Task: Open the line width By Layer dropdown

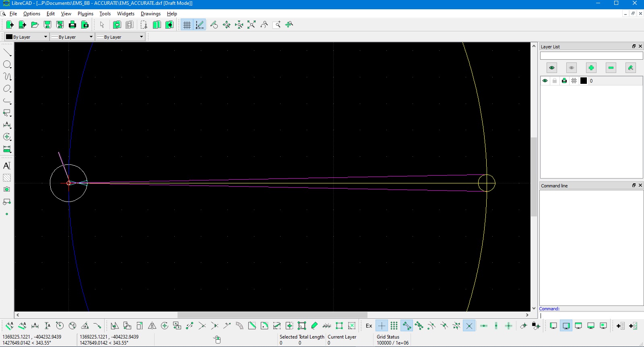Action: (x=72, y=37)
